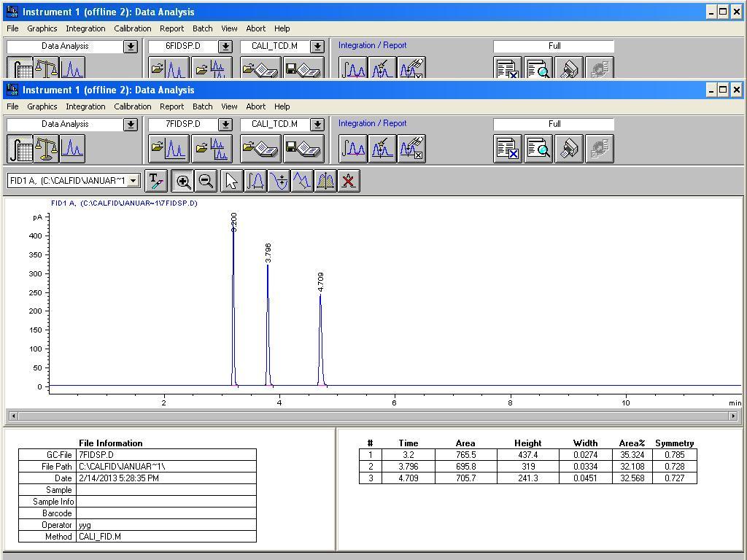The height and width of the screenshot is (560, 747).
Task: Open the 6FIDSP.D data file dropdown
Action: pyautogui.click(x=225, y=47)
